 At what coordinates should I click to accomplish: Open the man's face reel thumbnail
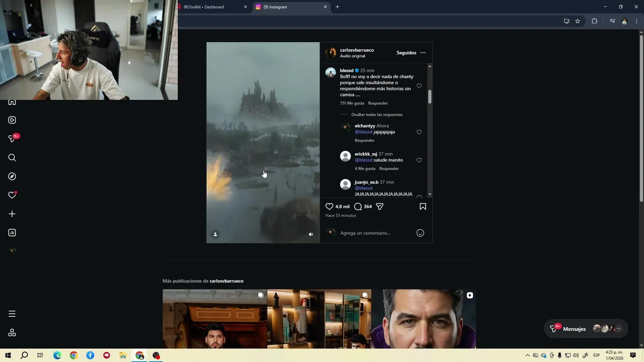[x=424, y=319]
